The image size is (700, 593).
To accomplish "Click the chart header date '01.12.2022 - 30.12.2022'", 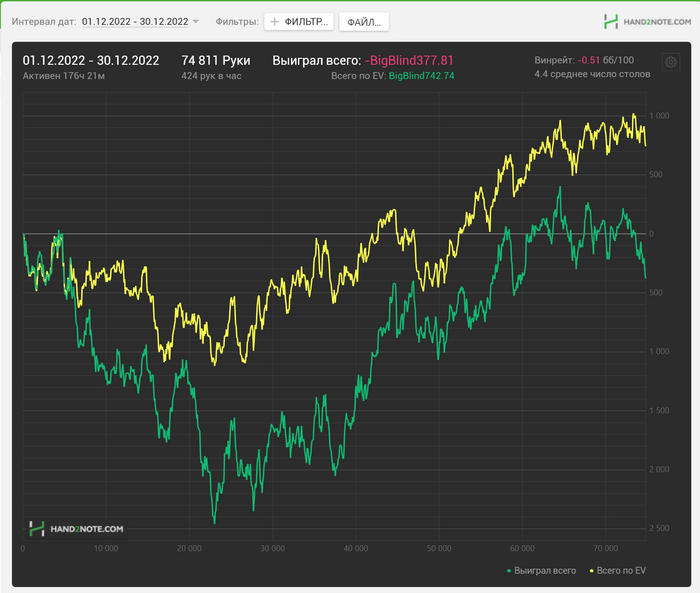I will click(x=91, y=60).
